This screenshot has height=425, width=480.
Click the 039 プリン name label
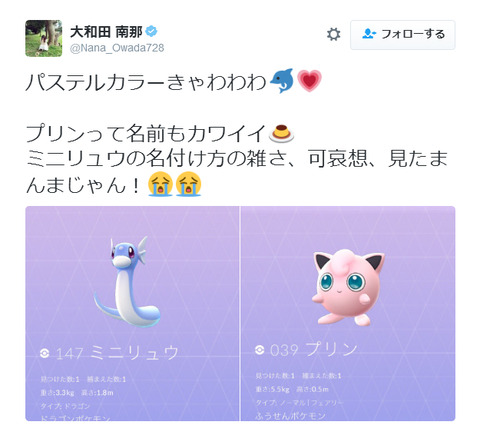313,349
